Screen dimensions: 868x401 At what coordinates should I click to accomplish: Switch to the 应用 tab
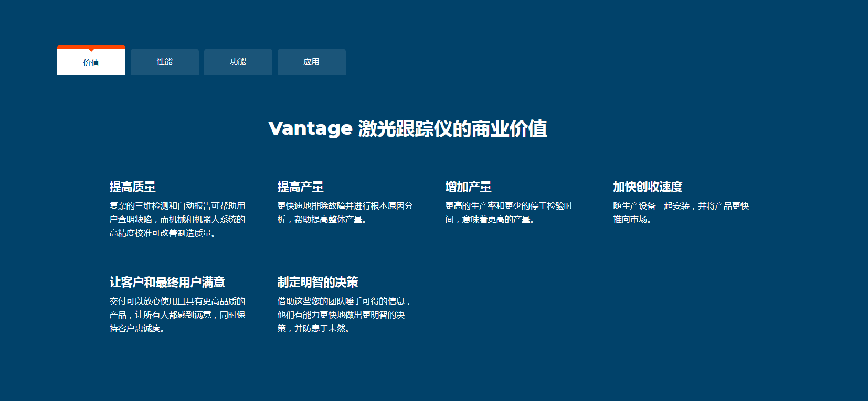coord(311,62)
